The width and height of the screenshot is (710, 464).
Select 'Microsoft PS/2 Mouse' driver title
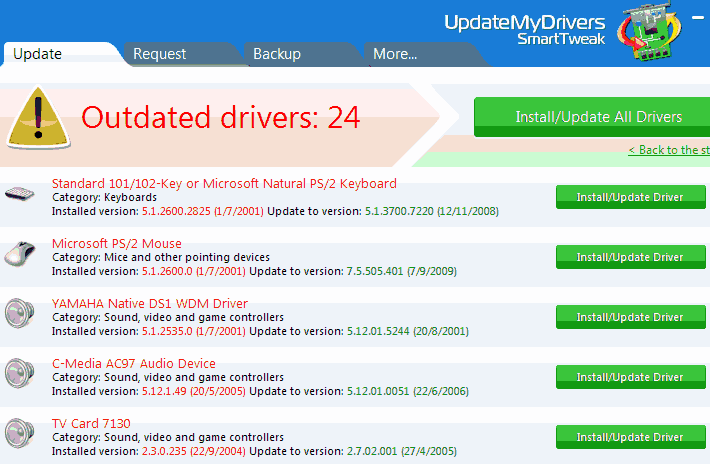coord(117,244)
